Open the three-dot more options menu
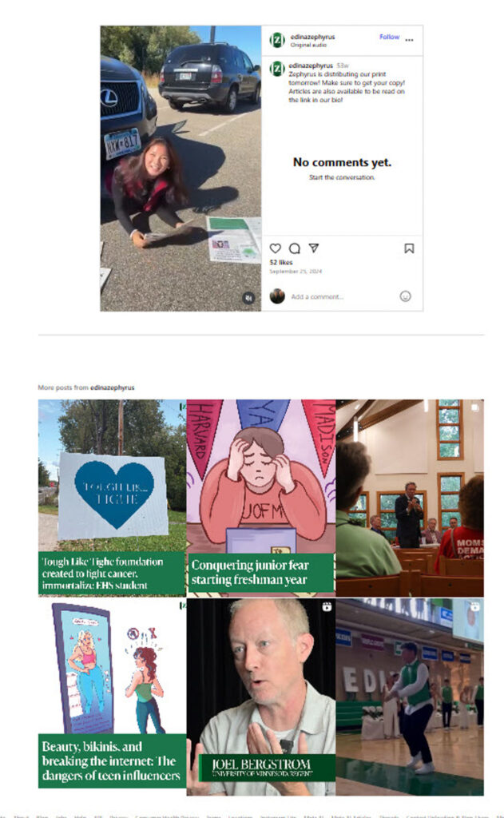The width and height of the screenshot is (504, 818). 410,40
